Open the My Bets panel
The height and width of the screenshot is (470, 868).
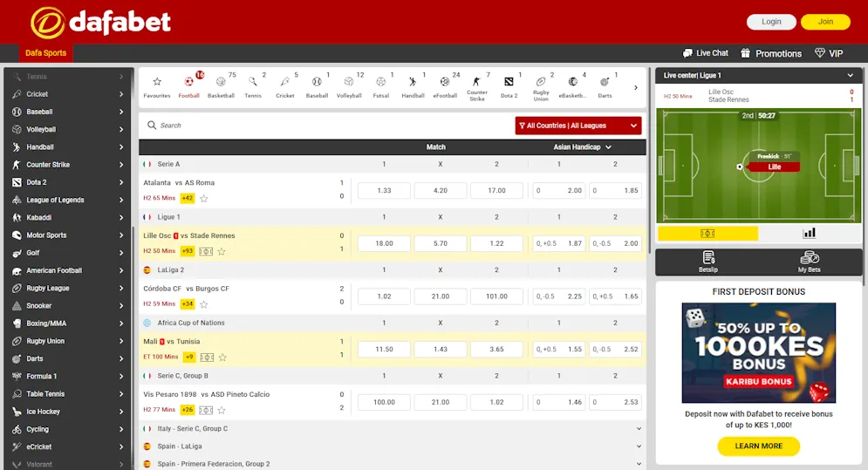[810, 262]
